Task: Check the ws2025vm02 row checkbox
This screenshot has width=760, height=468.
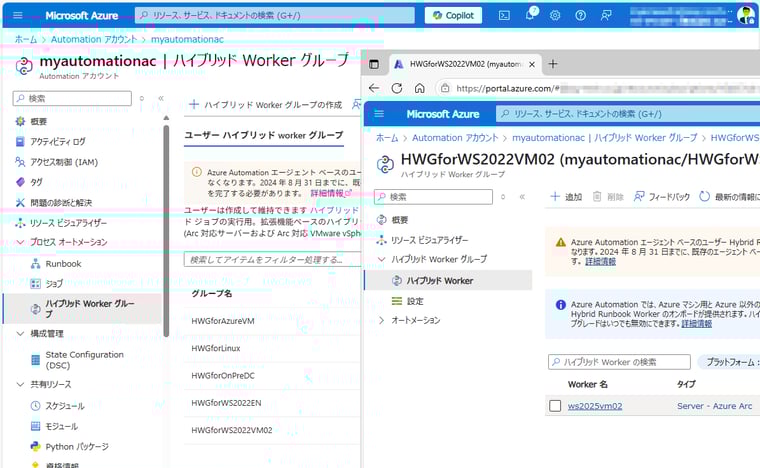Action: (555, 406)
